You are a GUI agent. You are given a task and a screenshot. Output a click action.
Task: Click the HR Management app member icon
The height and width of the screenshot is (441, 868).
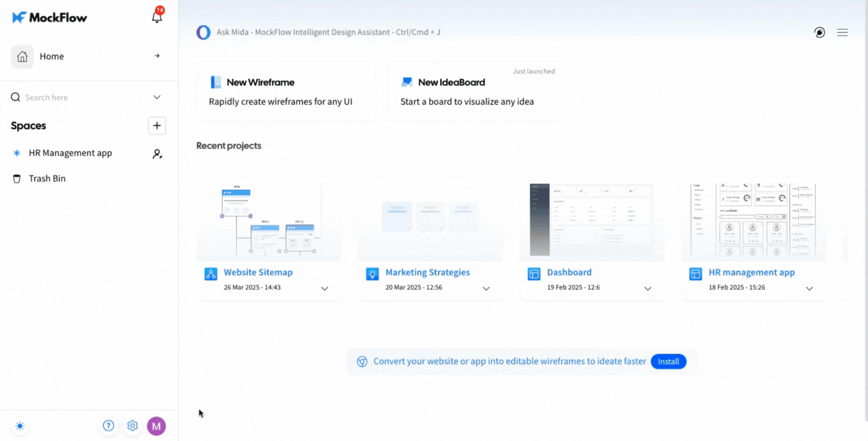[x=157, y=154]
